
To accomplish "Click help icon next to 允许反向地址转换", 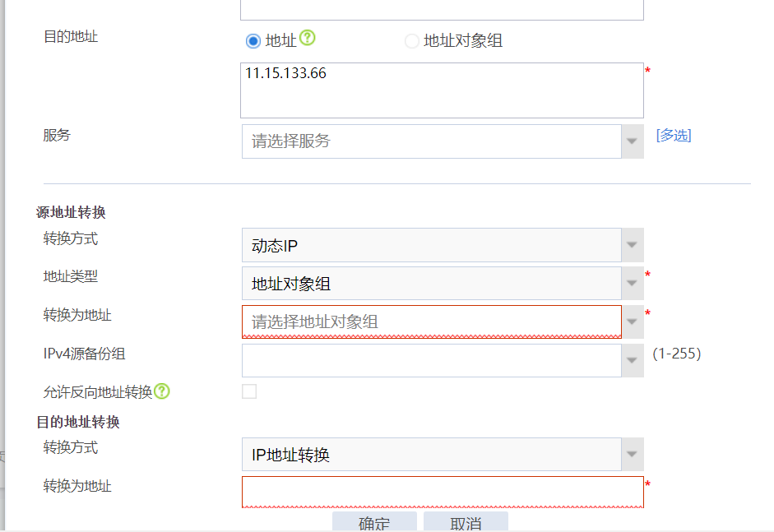I will (162, 391).
